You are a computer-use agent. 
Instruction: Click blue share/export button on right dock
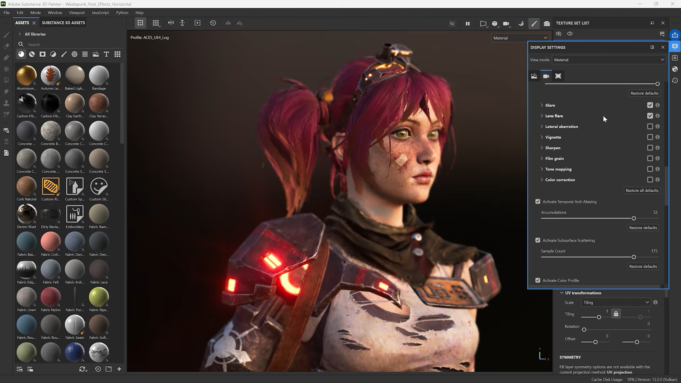coord(674,35)
